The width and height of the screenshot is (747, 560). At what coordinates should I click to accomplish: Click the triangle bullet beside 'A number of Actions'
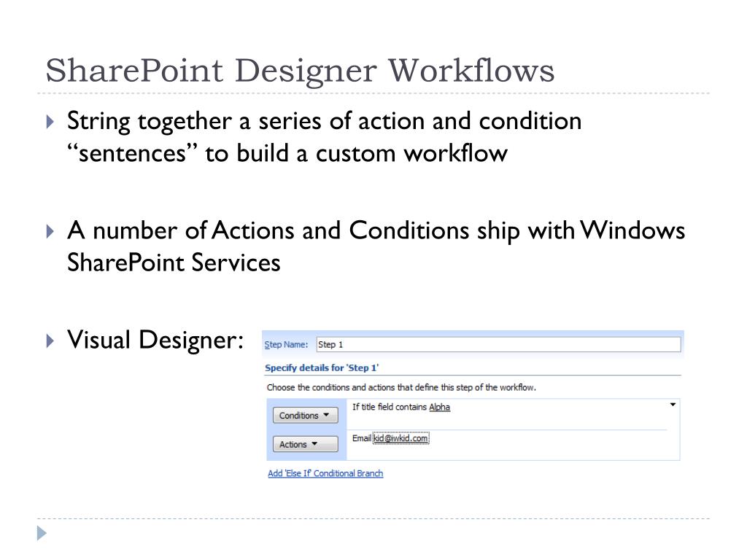click(x=50, y=231)
